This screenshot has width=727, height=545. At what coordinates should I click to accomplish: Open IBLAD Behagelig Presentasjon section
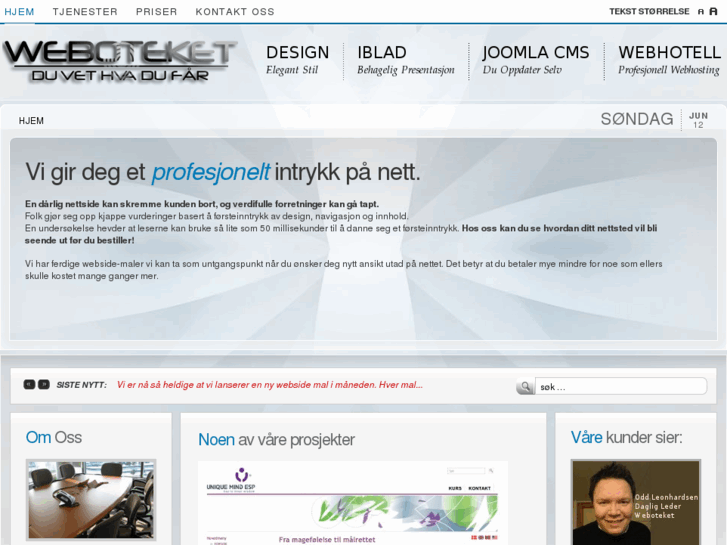click(x=406, y=60)
